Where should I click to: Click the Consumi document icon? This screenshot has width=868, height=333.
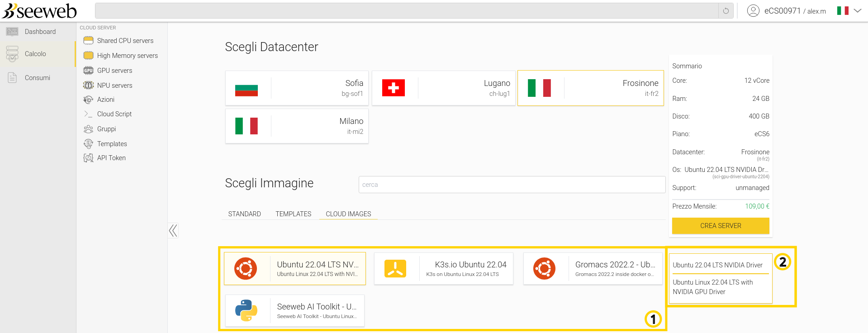tap(12, 78)
